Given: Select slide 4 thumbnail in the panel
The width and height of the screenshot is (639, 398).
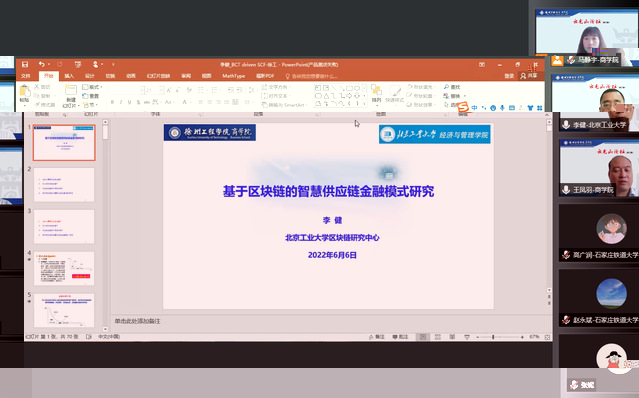Looking at the screenshot, I should (64, 268).
